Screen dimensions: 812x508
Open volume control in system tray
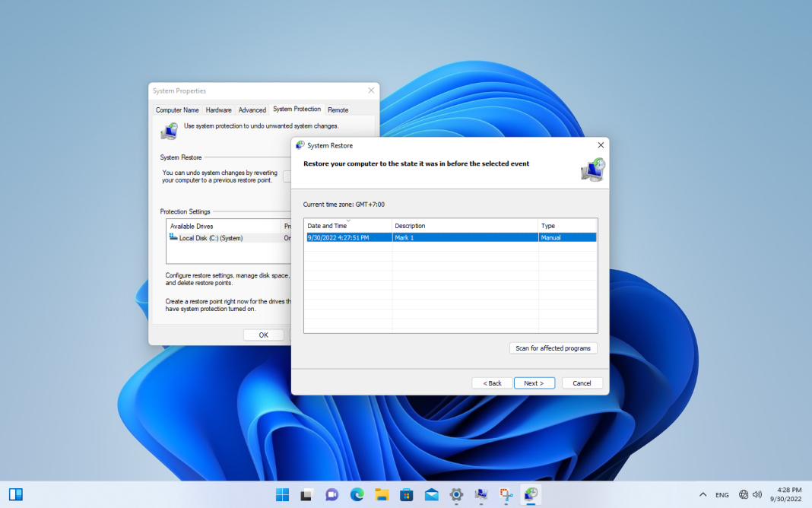(x=757, y=494)
